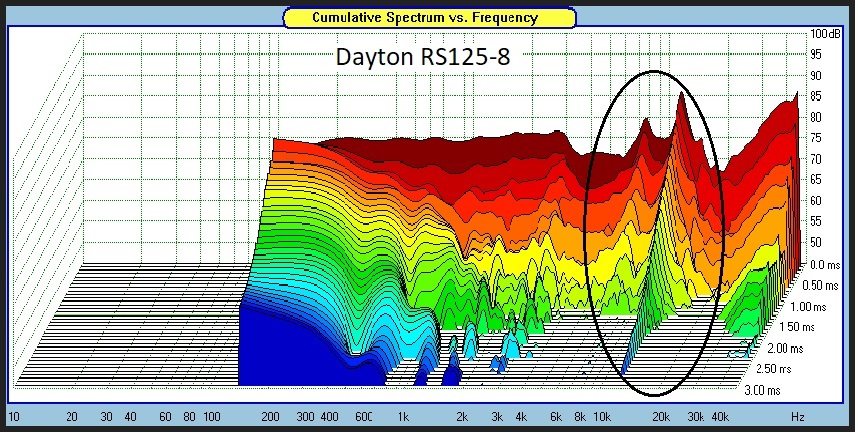Viewport: 858px width, 435px height.
Task: Click the 95 dB axis label
Action: tap(816, 54)
